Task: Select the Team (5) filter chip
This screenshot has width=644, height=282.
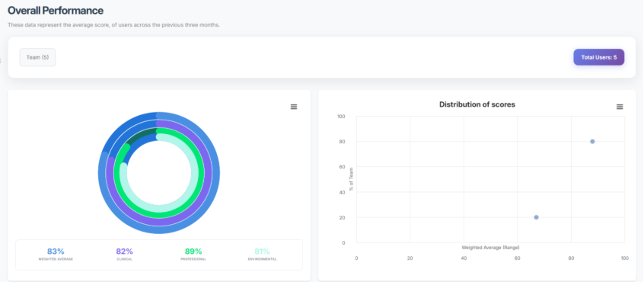Action: [37, 58]
